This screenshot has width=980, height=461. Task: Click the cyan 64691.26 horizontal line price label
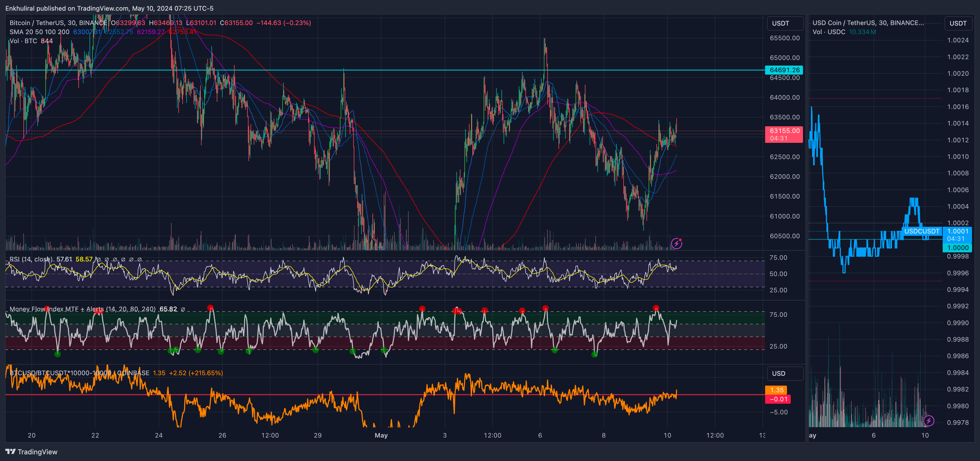784,70
